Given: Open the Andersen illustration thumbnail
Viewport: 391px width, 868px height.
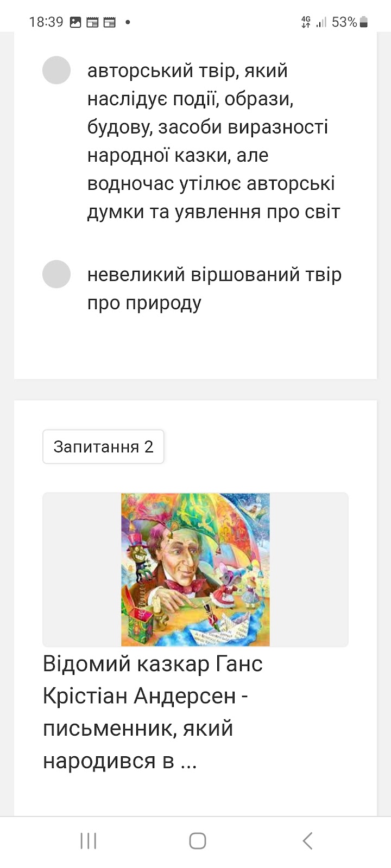Looking at the screenshot, I should pos(195,570).
